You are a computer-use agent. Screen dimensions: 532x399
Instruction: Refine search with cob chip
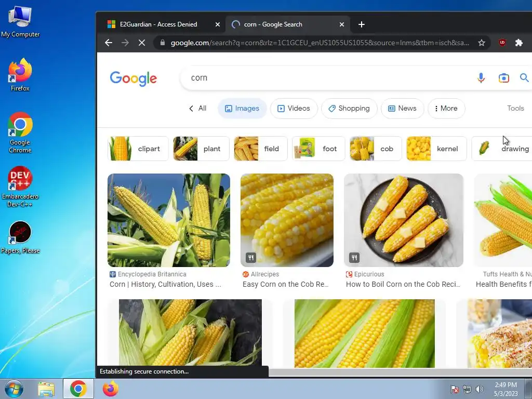[x=376, y=149]
